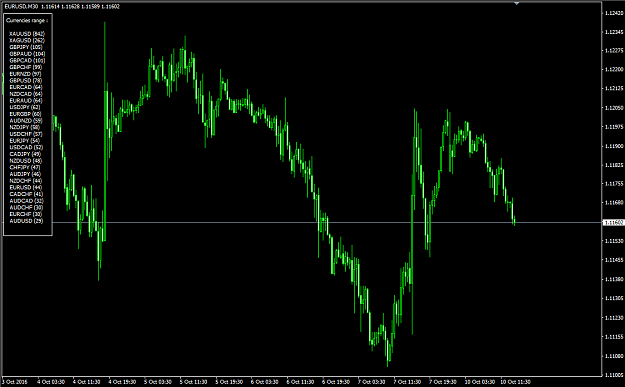This screenshot has height=387, width=625.
Task: Click the '5 Oct 11:30' time axis label
Action: coord(193,382)
